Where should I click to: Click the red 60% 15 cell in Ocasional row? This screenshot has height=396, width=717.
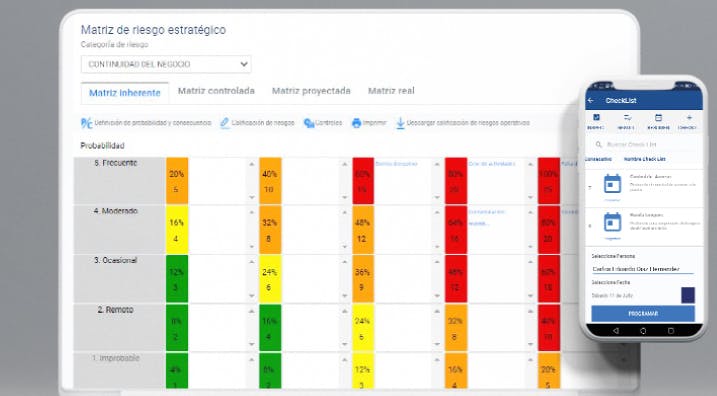pyautogui.click(x=549, y=279)
